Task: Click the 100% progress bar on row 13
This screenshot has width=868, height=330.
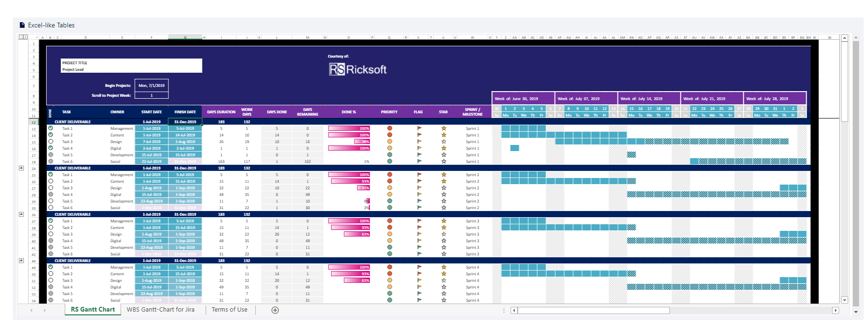Action: coord(349,128)
